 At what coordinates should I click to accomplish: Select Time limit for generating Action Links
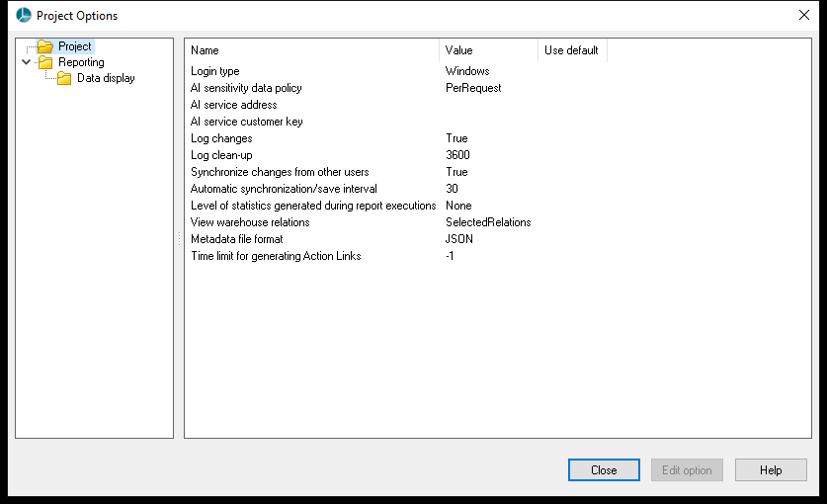(276, 256)
